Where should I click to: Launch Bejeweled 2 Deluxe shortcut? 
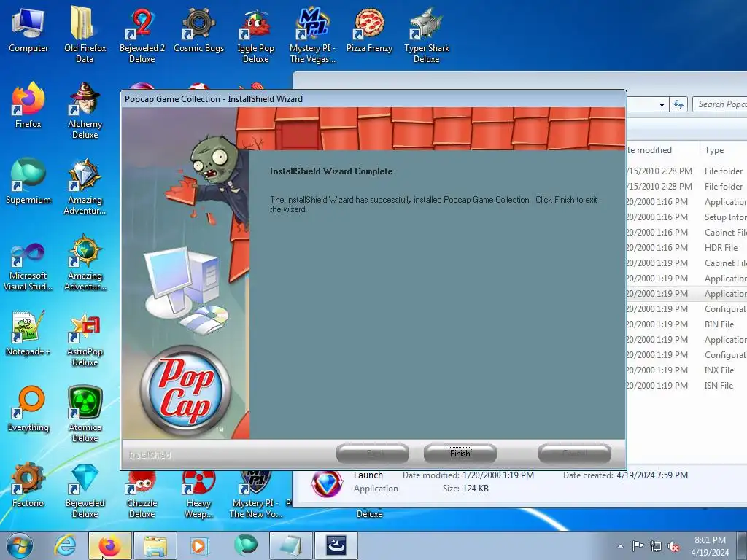pyautogui.click(x=142, y=34)
